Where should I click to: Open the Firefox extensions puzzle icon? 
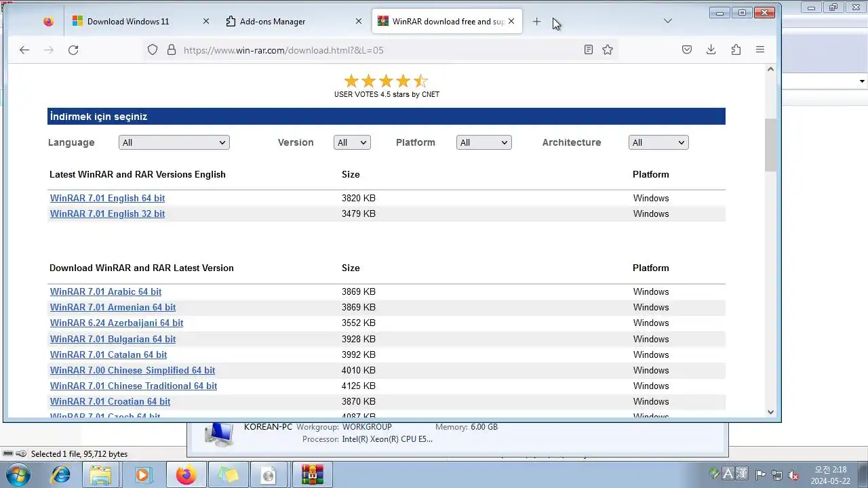click(x=736, y=49)
